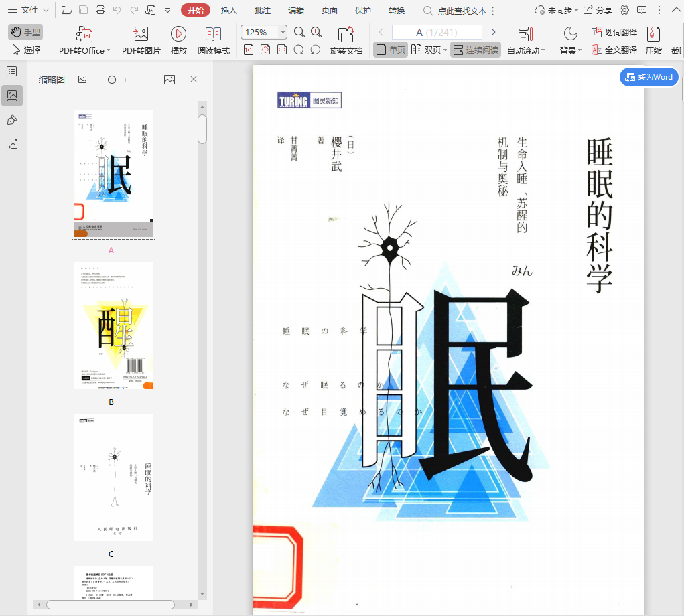This screenshot has width=684, height=616.
Task: Click the 转为Word convert button
Action: click(x=649, y=77)
